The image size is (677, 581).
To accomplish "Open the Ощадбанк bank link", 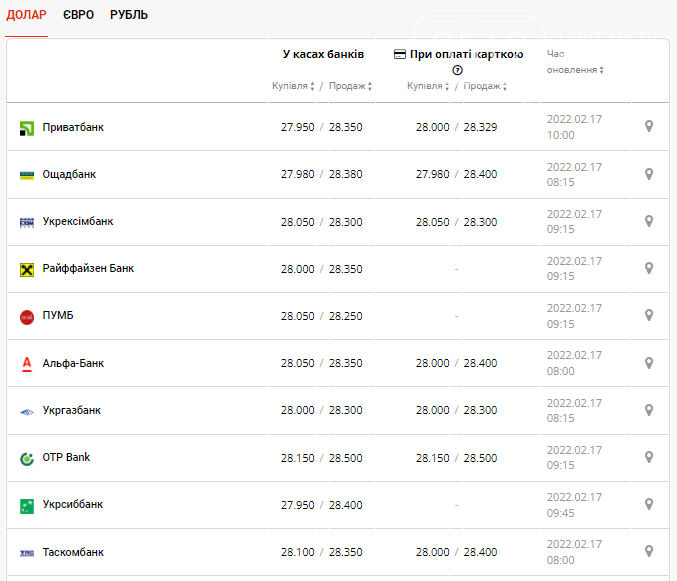I will pos(69,174).
